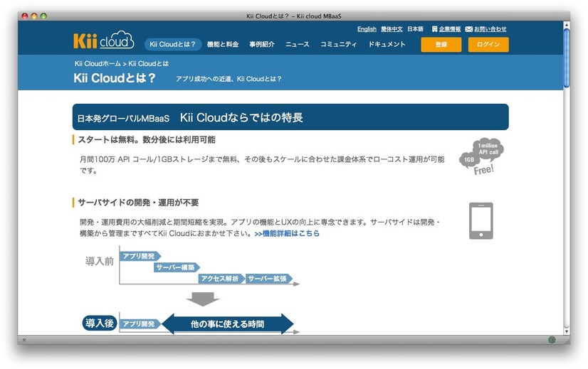Click the アクセス解析 step in the diagram
Screen dimensions: 588x369
(221, 278)
